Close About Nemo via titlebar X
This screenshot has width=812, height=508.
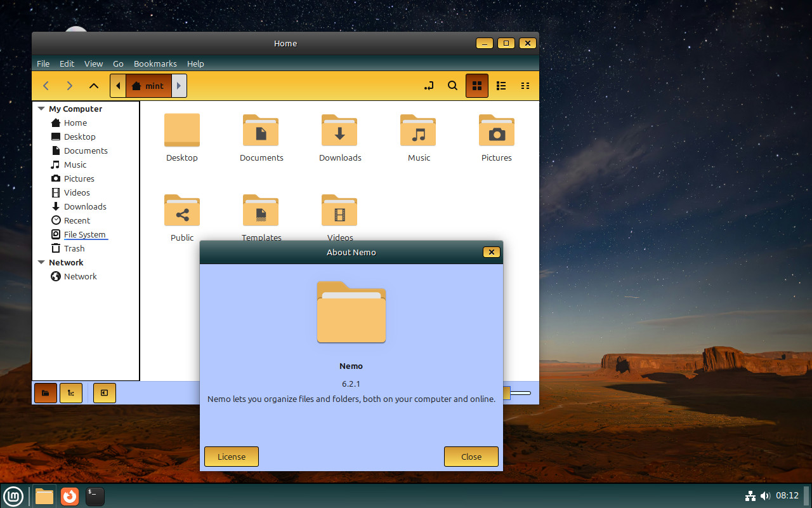491,252
